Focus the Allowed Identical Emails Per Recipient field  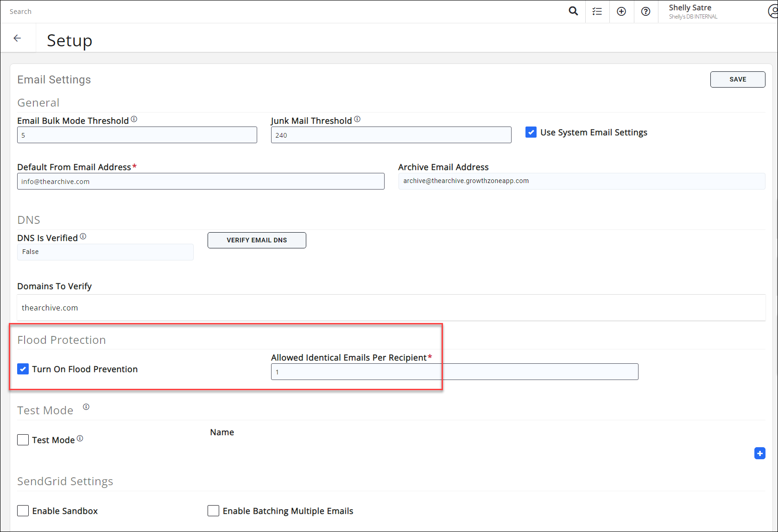[x=454, y=372]
